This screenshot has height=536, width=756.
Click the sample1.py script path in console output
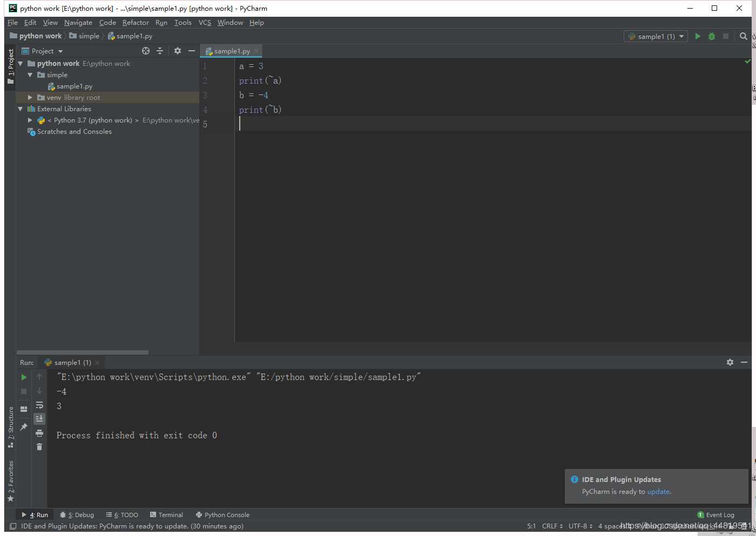pos(338,377)
